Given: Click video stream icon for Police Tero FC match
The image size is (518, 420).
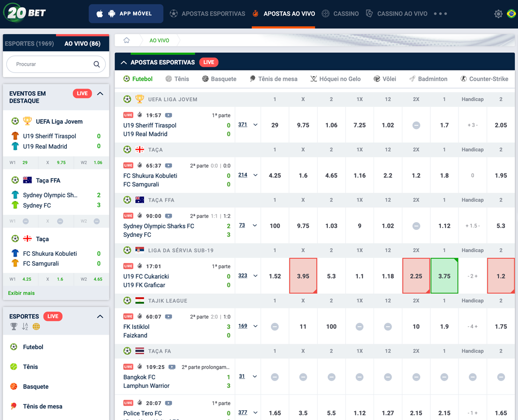Looking at the screenshot, I should click(x=168, y=403).
